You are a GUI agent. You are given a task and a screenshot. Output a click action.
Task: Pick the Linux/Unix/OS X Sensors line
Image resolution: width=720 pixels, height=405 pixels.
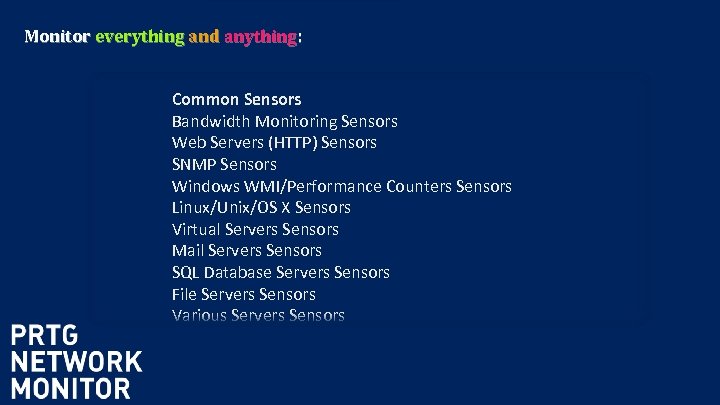[x=261, y=207]
